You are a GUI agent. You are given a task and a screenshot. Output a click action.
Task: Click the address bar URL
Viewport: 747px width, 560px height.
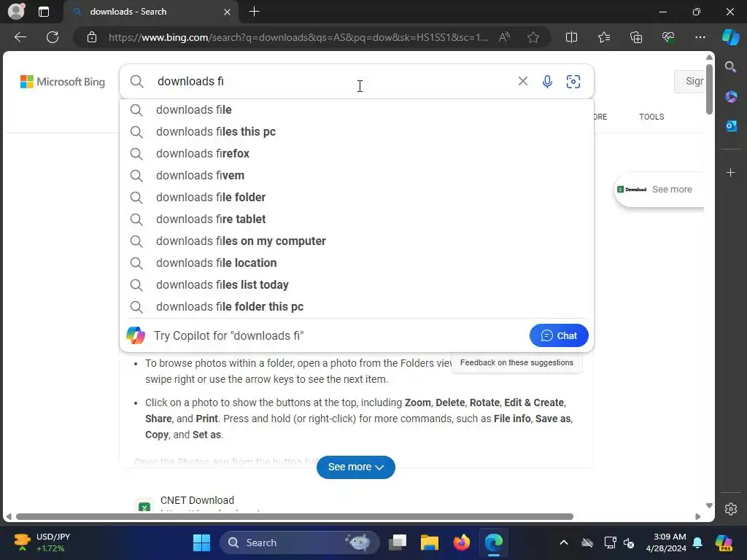(298, 37)
